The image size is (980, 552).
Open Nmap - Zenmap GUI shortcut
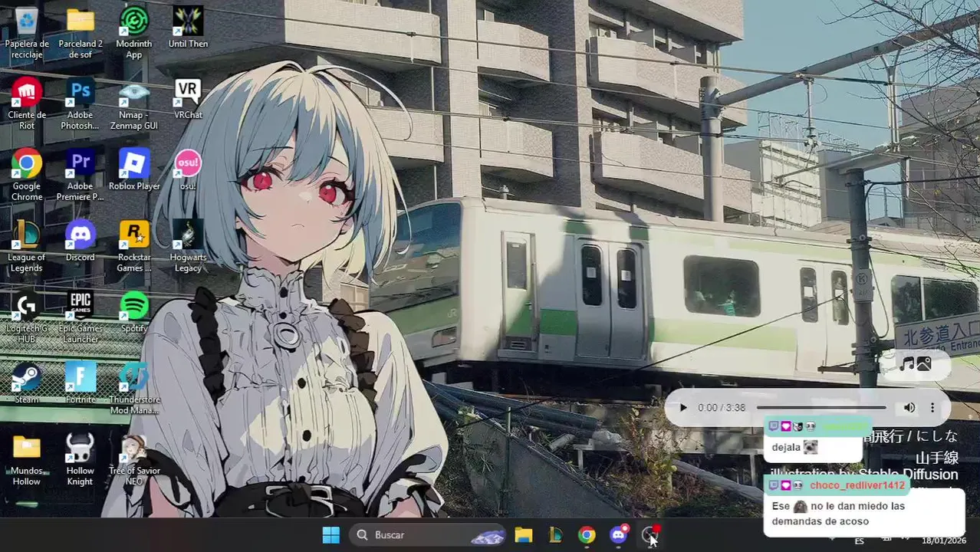(x=134, y=103)
